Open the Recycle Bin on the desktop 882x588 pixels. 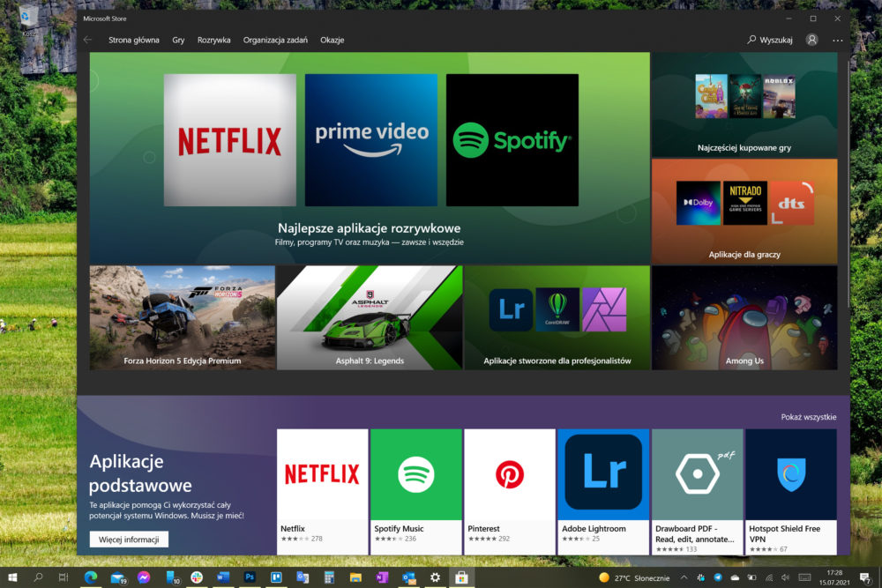(28, 19)
